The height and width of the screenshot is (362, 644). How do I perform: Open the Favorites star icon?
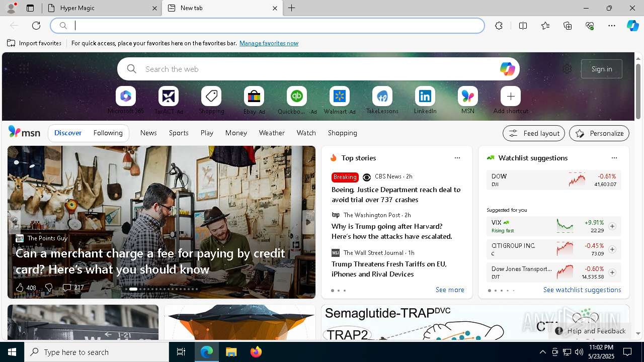pos(545,26)
